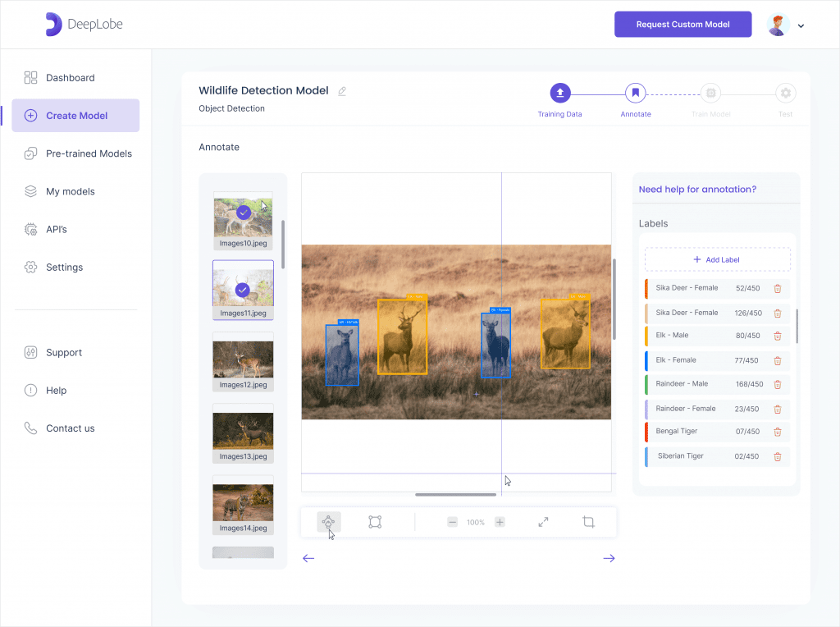Select the Siberian Tiger label
The image size is (840, 627).
point(717,456)
